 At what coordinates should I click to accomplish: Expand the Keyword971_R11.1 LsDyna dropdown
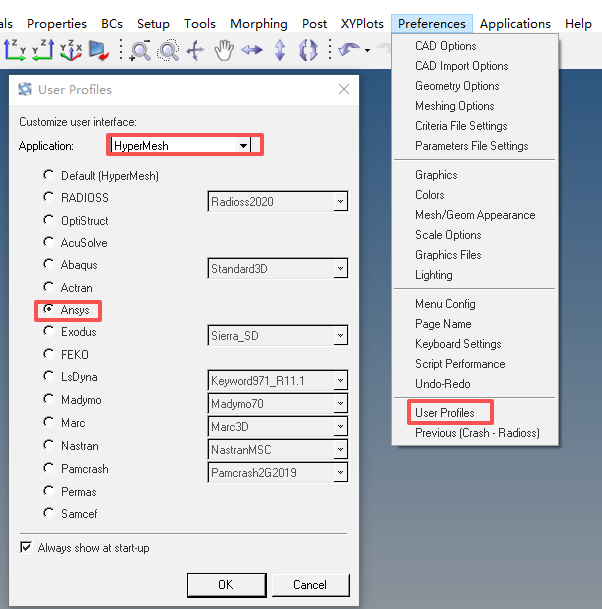coord(340,381)
